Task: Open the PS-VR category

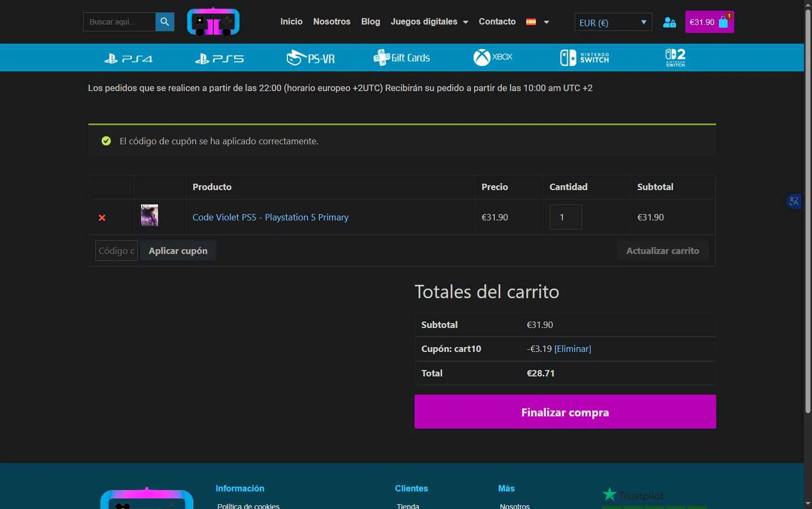Action: pyautogui.click(x=311, y=58)
